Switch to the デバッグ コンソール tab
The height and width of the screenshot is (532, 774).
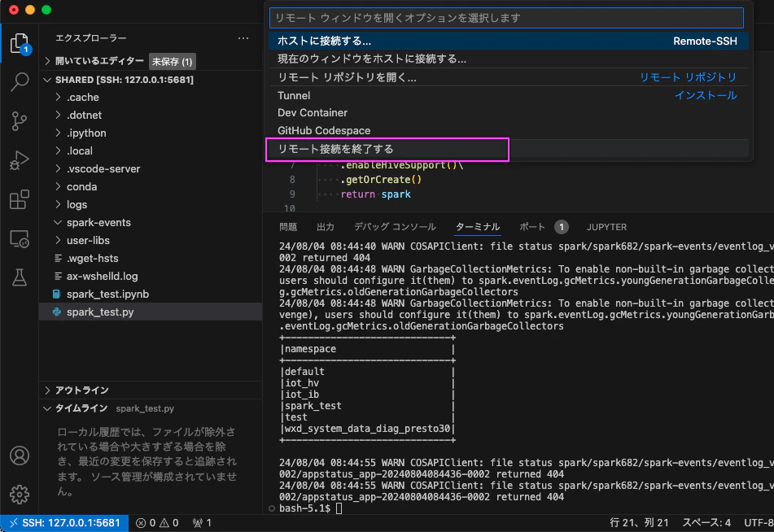point(395,227)
